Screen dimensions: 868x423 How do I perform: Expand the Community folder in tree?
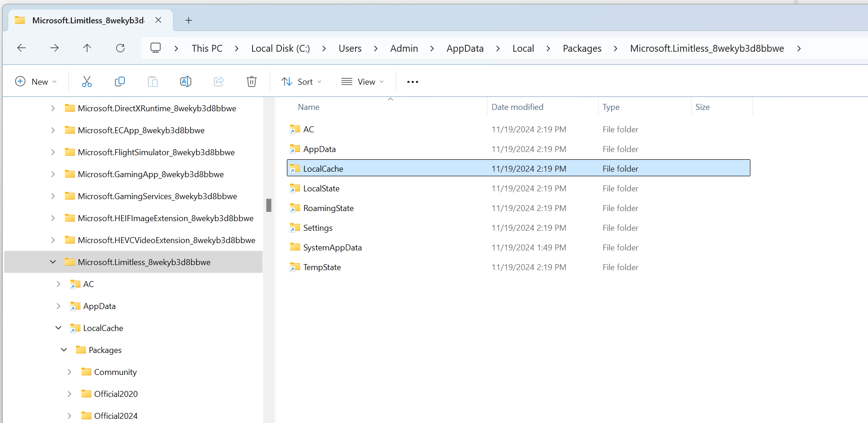pyautogui.click(x=70, y=372)
